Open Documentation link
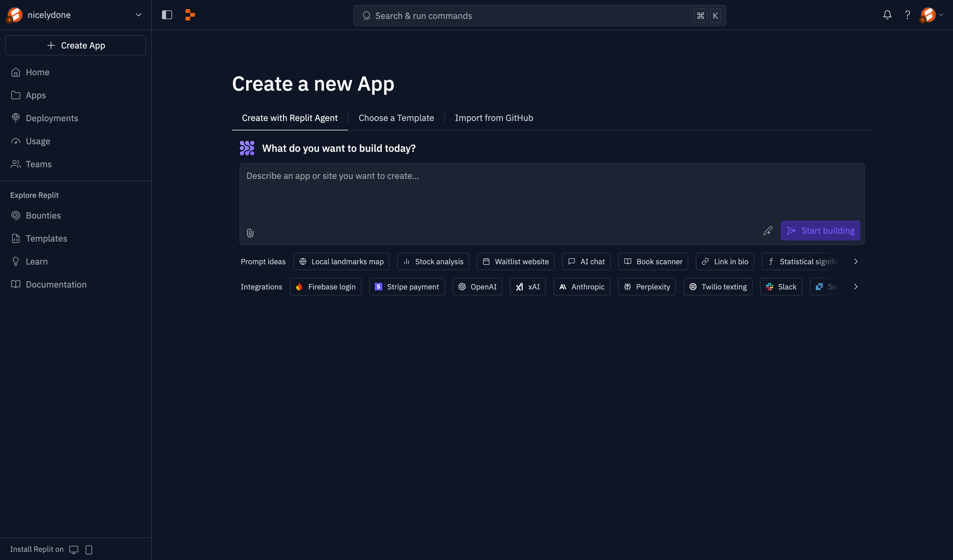This screenshot has width=953, height=560. tap(75, 285)
